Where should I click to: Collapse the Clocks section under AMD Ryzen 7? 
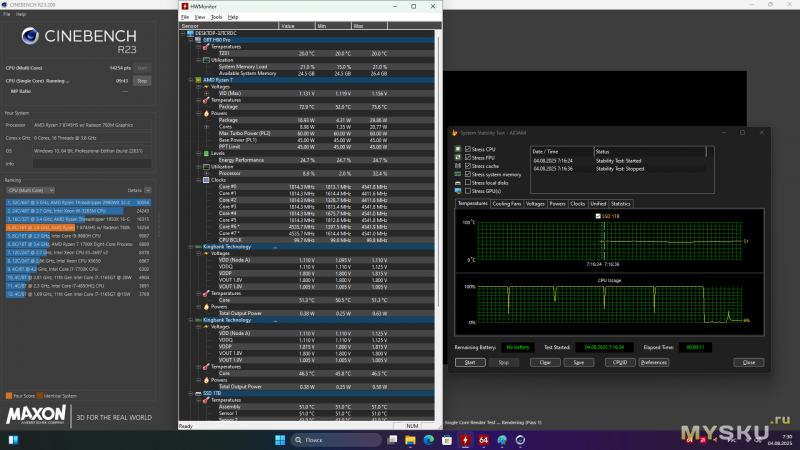pos(198,180)
